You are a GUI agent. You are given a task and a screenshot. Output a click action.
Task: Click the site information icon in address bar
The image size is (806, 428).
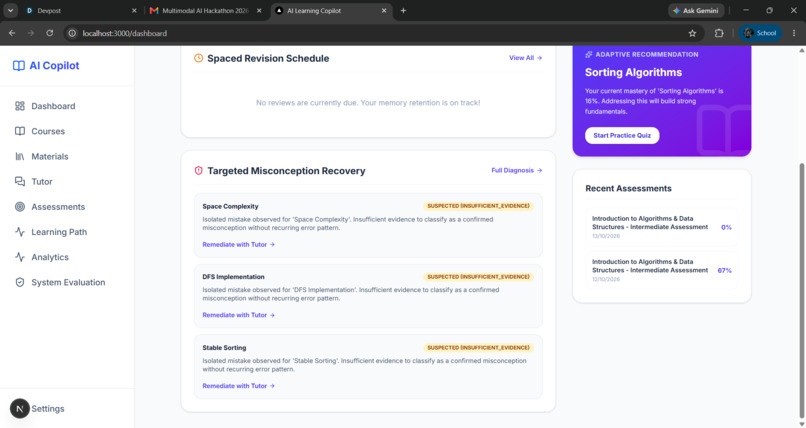pos(72,33)
